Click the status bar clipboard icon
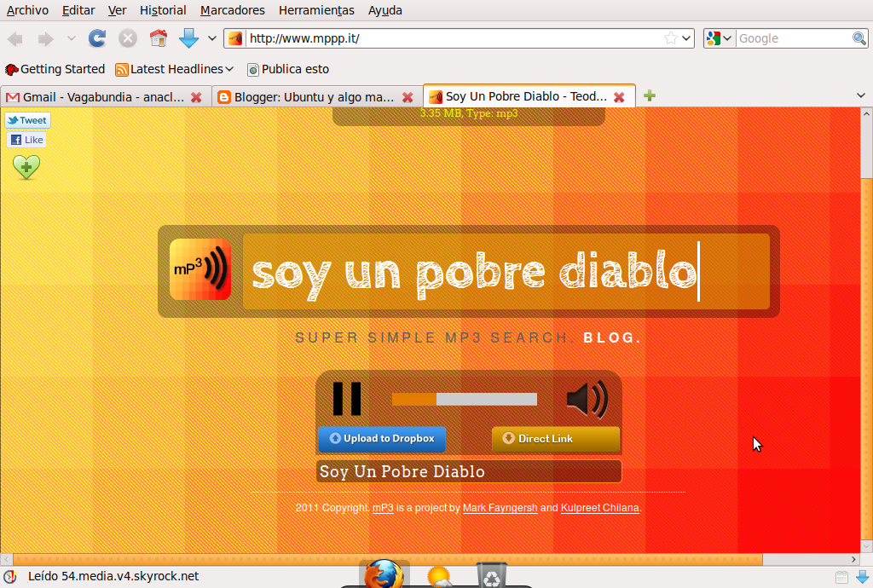Viewport: 873px width, 588px height. pos(841,577)
